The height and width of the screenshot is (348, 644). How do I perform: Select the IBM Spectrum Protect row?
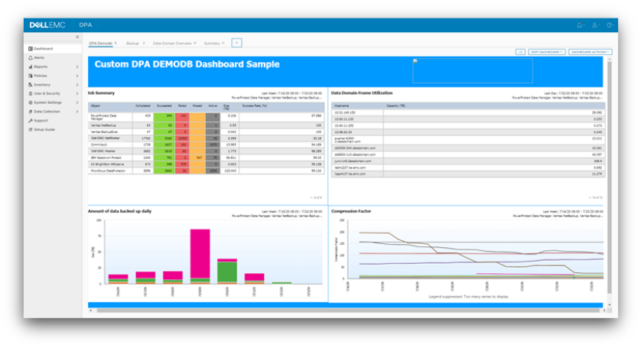(x=206, y=158)
